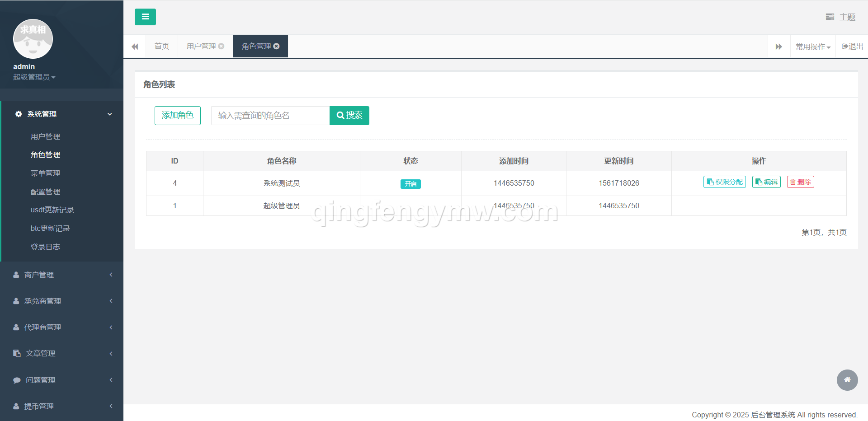Click 编辑 for 系统测试员
This screenshot has width=868, height=421.
tap(766, 182)
